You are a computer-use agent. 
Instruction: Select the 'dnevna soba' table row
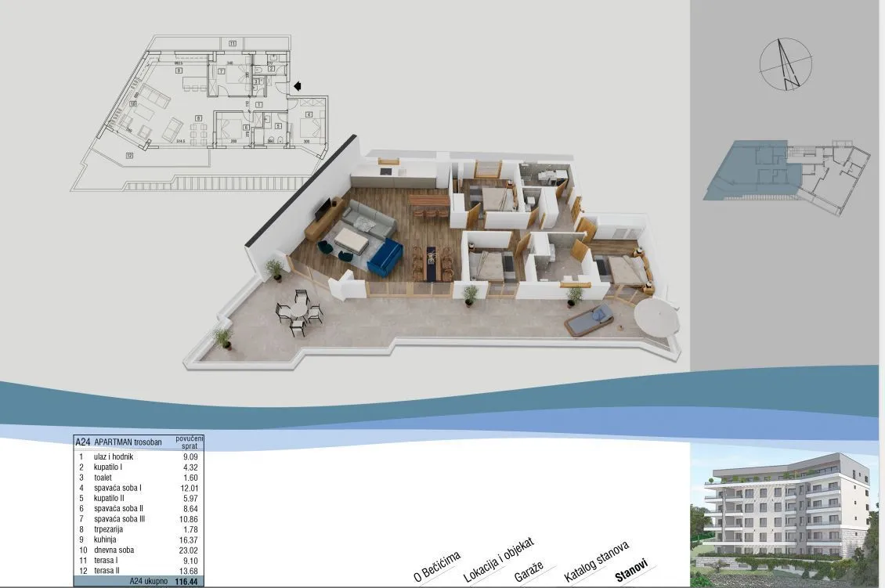[139, 550]
